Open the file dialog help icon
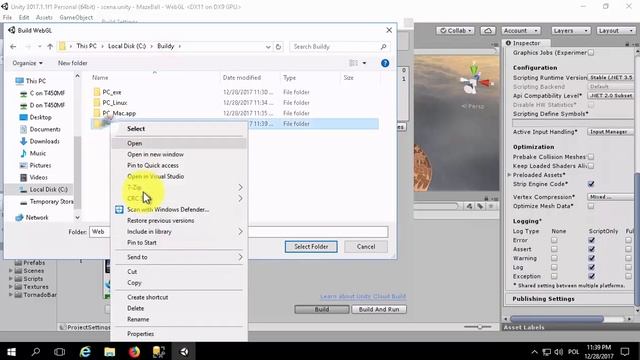Screen dimensions: 640x360 385,63
